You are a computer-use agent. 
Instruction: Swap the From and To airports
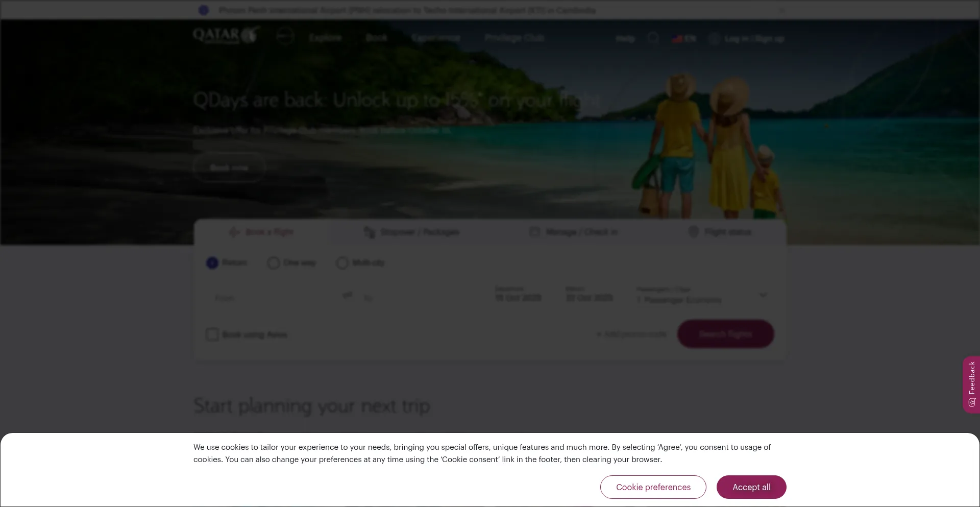[348, 295]
